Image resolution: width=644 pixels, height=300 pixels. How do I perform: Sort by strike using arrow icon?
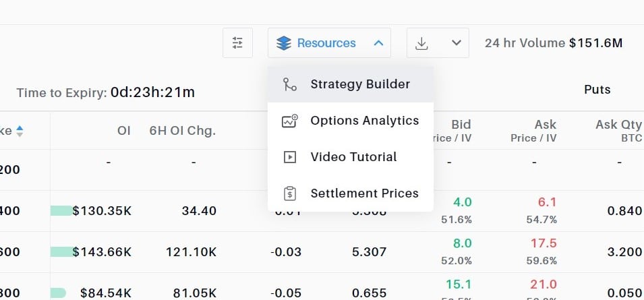pos(20,131)
